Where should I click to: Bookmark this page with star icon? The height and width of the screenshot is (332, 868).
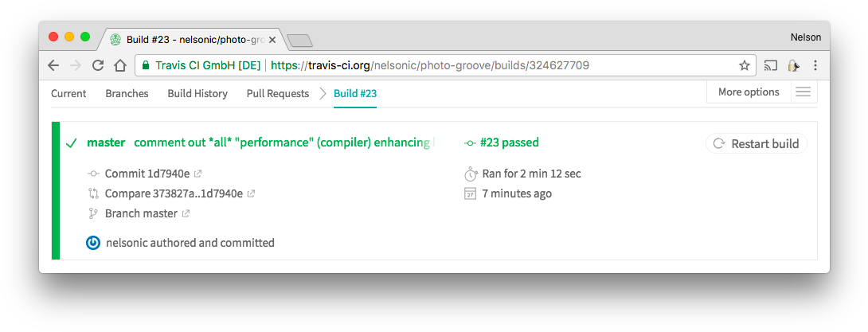point(745,65)
